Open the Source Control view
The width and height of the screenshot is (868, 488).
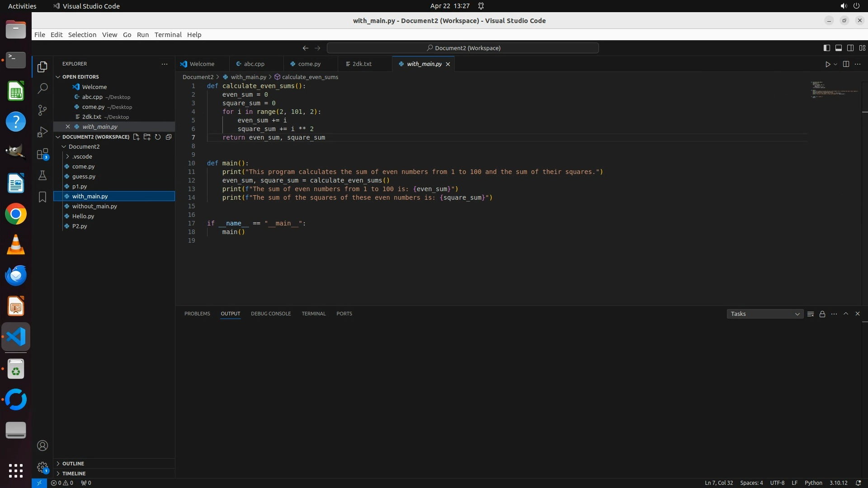(42, 110)
